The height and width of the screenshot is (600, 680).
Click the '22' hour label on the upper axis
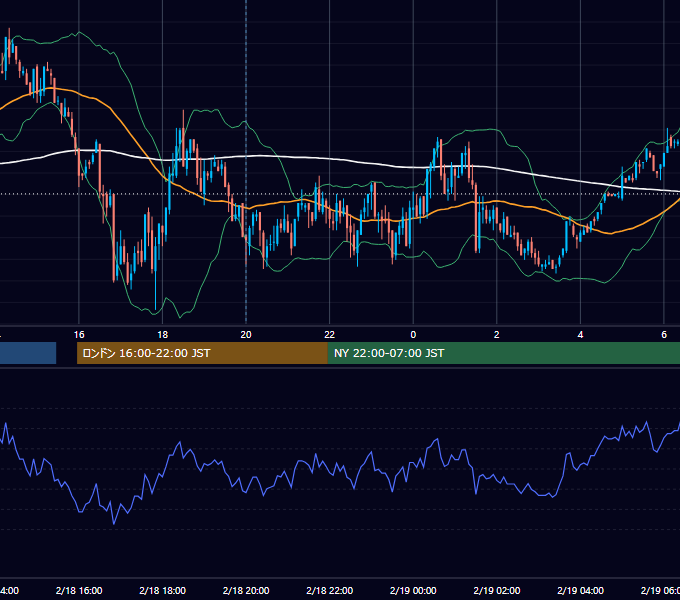[x=330, y=335]
